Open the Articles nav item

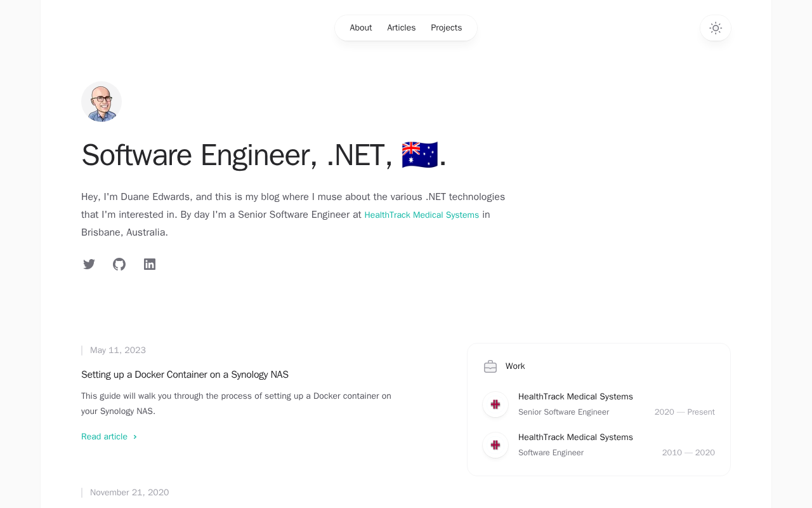click(x=402, y=28)
